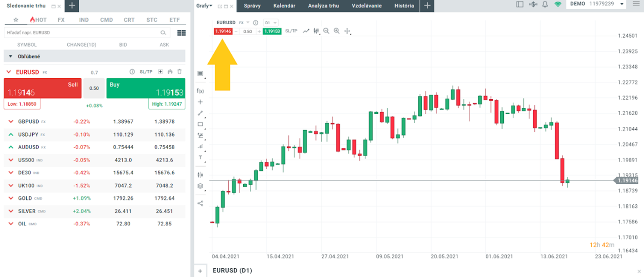644x277 pixels.
Task: Click the symbol search input field
Action: click(x=84, y=33)
